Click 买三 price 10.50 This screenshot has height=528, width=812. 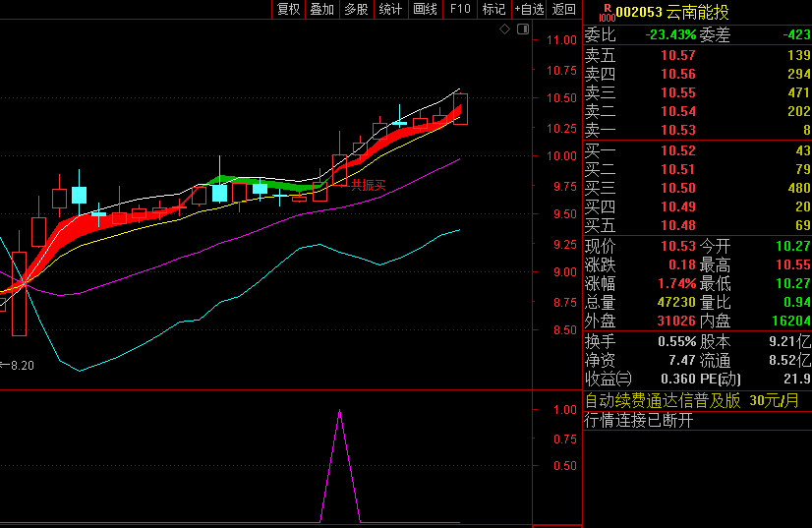[x=678, y=188]
